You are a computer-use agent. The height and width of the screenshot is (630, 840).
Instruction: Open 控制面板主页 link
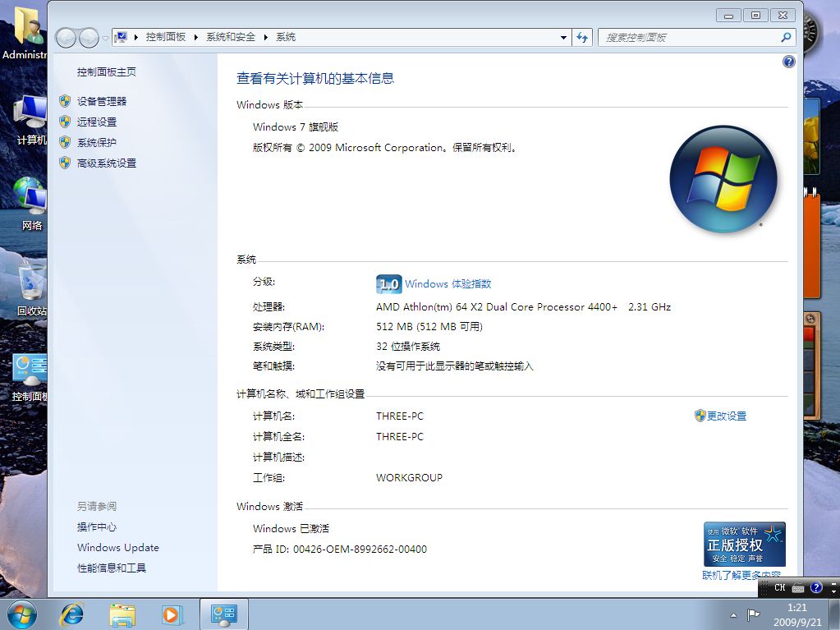click(107, 71)
